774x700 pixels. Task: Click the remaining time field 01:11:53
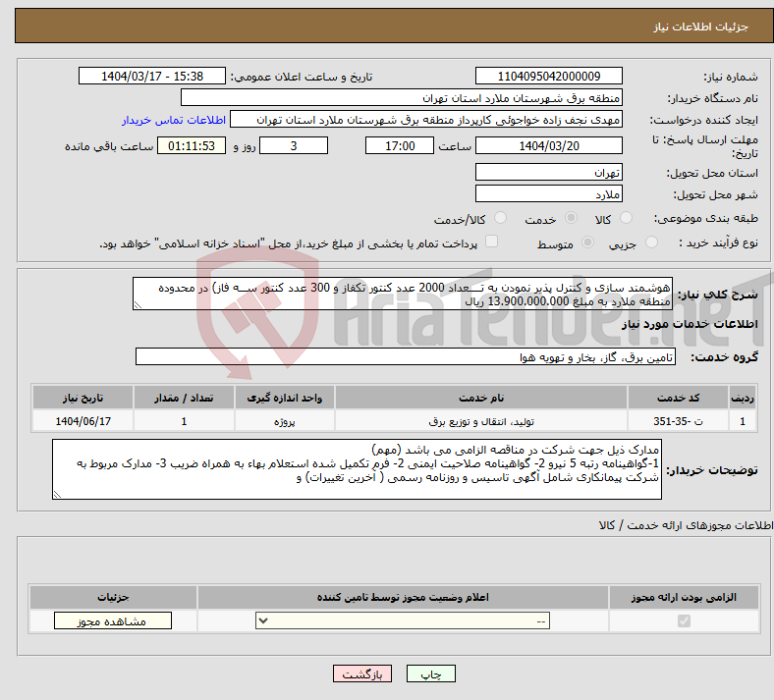point(192,145)
